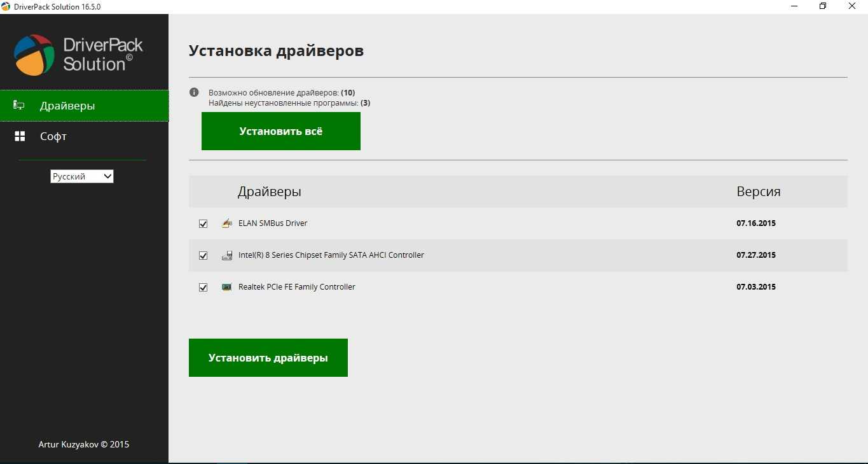Click version 07.03.2015 value

click(756, 287)
